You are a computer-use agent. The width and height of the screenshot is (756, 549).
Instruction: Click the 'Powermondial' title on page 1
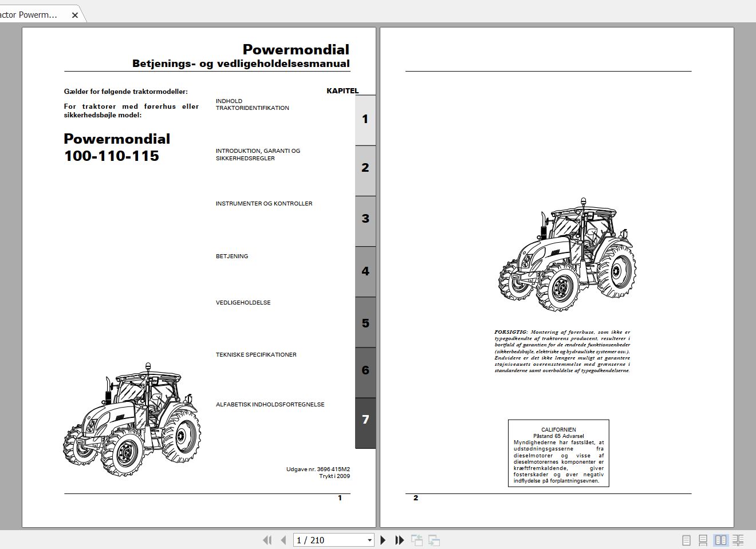(x=296, y=49)
